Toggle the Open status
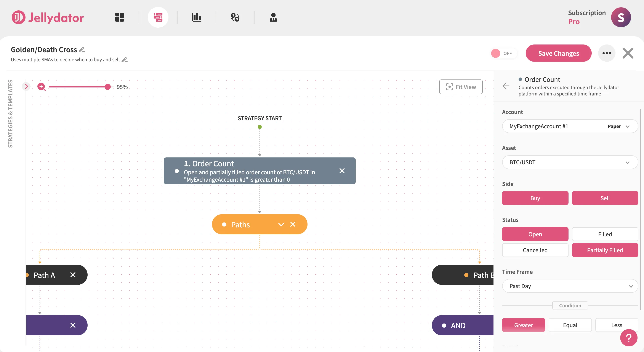Image resolution: width=644 pixels, height=352 pixels. coord(535,234)
